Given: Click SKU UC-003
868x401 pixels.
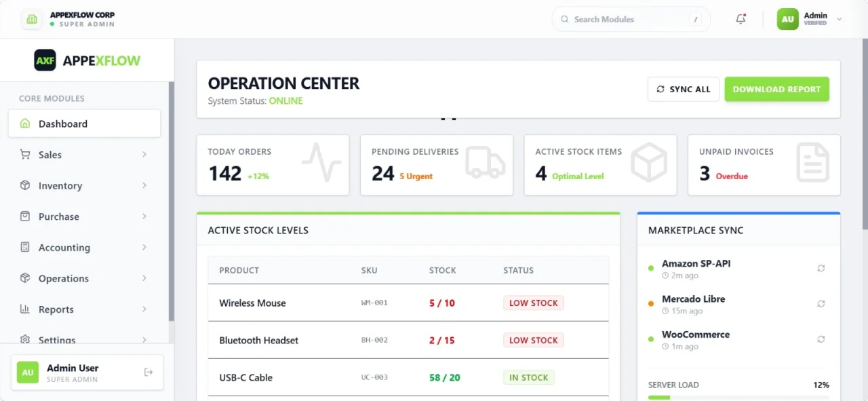Looking at the screenshot, I should click(374, 377).
